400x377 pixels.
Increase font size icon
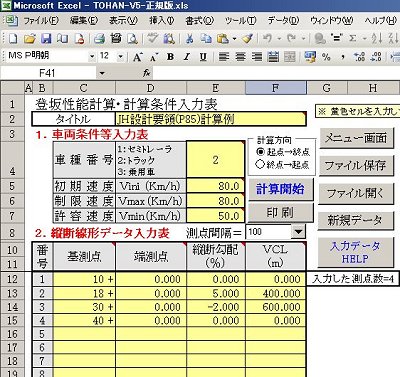(x=137, y=57)
